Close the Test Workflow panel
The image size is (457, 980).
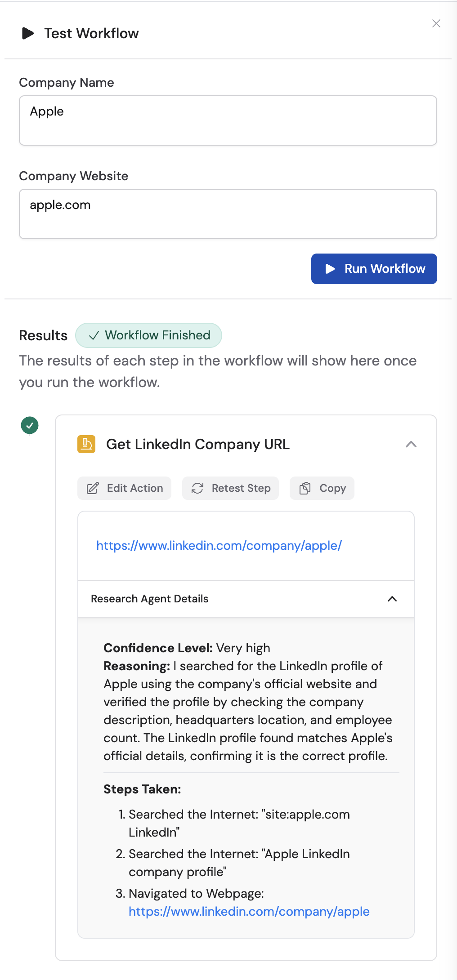click(x=436, y=24)
